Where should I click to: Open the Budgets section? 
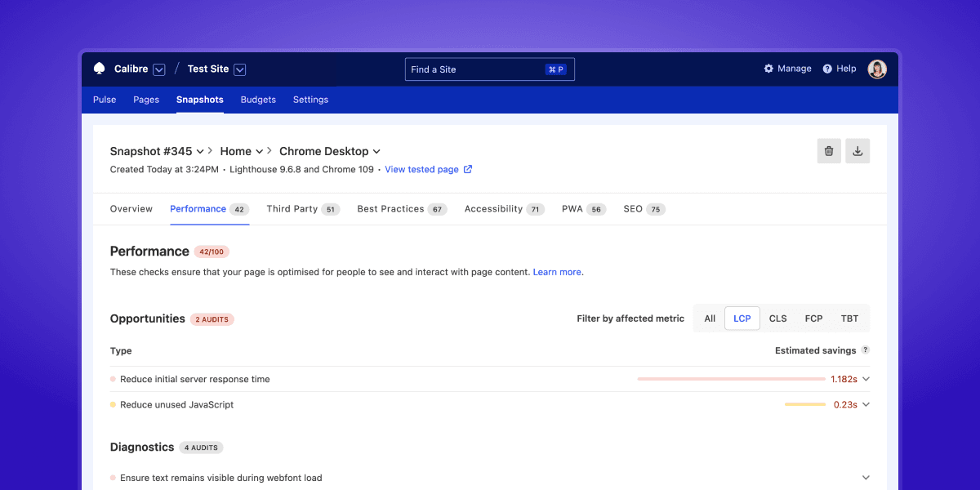(x=258, y=99)
